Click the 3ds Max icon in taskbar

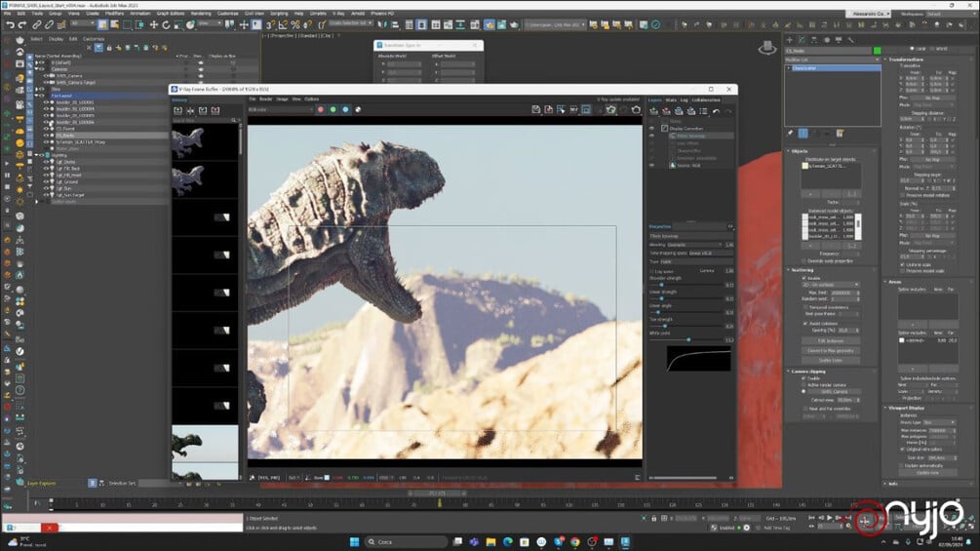pos(626,541)
